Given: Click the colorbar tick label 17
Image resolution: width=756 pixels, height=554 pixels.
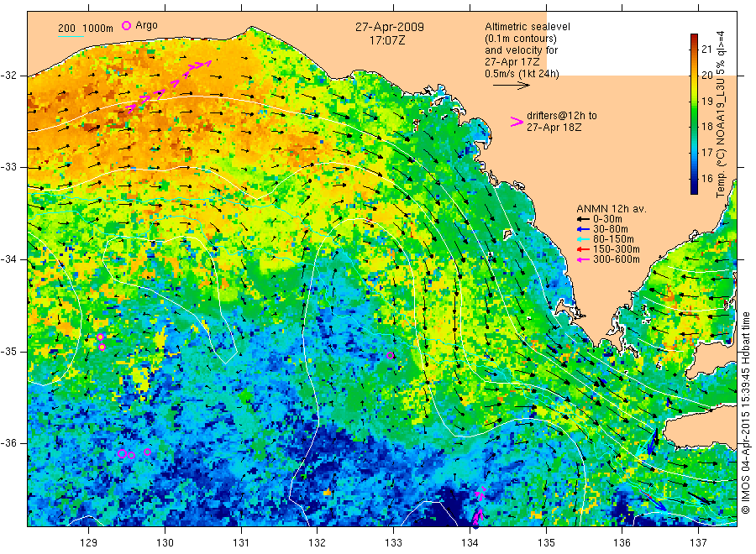Looking at the screenshot, I should tap(706, 153).
